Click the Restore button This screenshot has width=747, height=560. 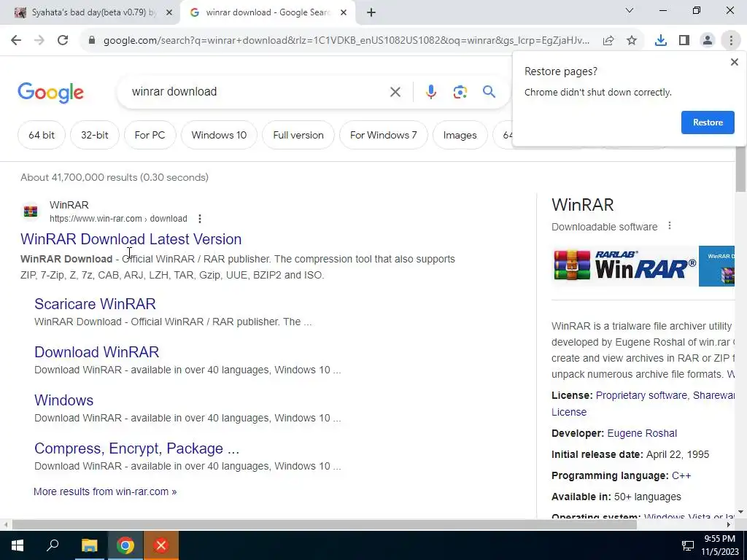coord(708,122)
